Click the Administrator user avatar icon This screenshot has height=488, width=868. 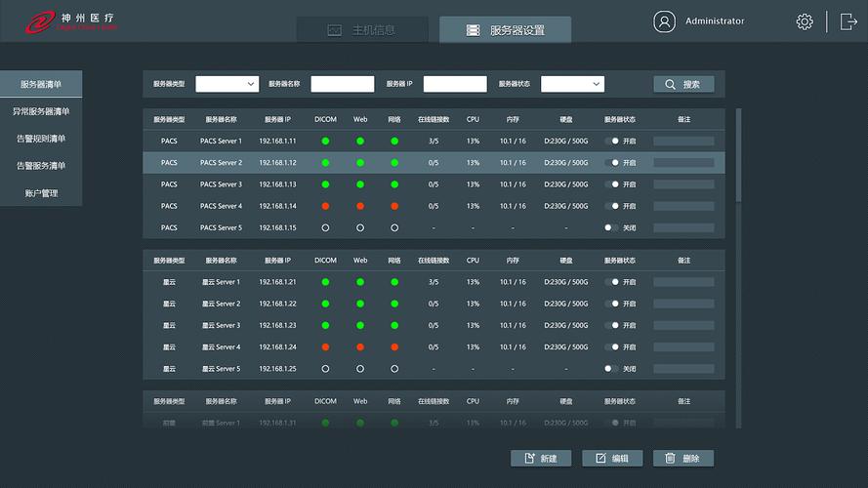point(664,21)
